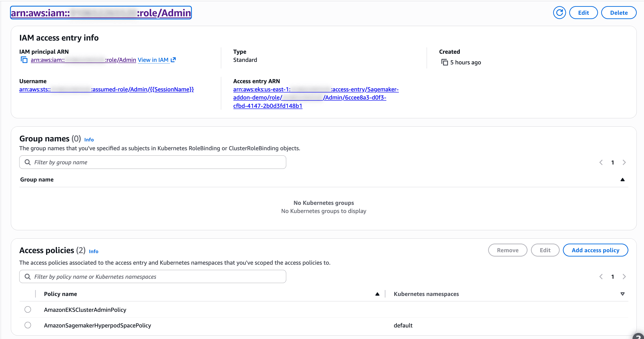Image resolution: width=644 pixels, height=339 pixels.
Task: Select the AmazonSagemakerHyperpodSpacePolicy radio button
Action: pos(28,325)
